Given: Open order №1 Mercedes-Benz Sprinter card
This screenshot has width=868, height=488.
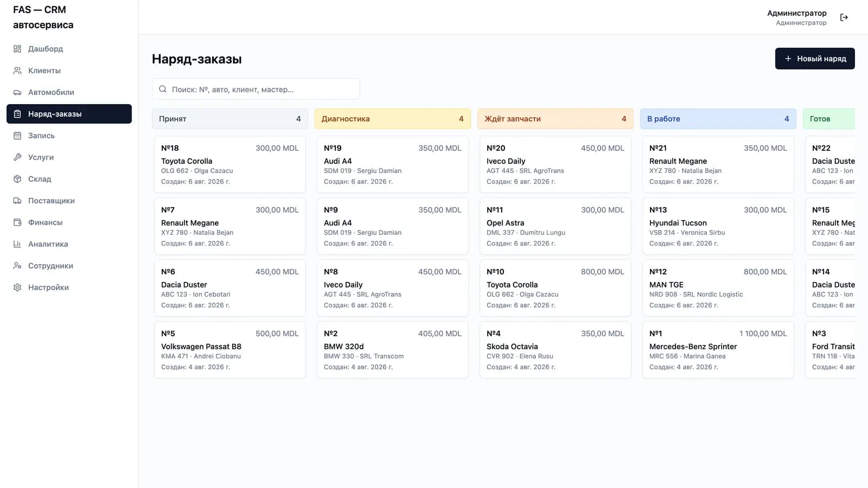Looking at the screenshot, I should click(x=718, y=350).
